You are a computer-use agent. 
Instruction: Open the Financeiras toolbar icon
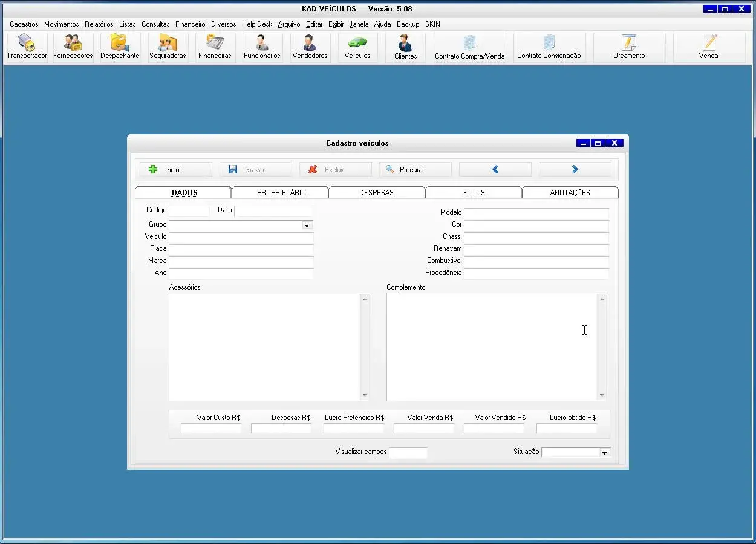(215, 47)
